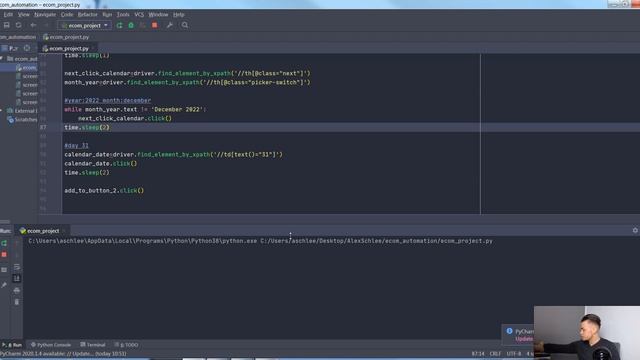Expand the External Libraries node
The image size is (640, 360).
point(1,111)
